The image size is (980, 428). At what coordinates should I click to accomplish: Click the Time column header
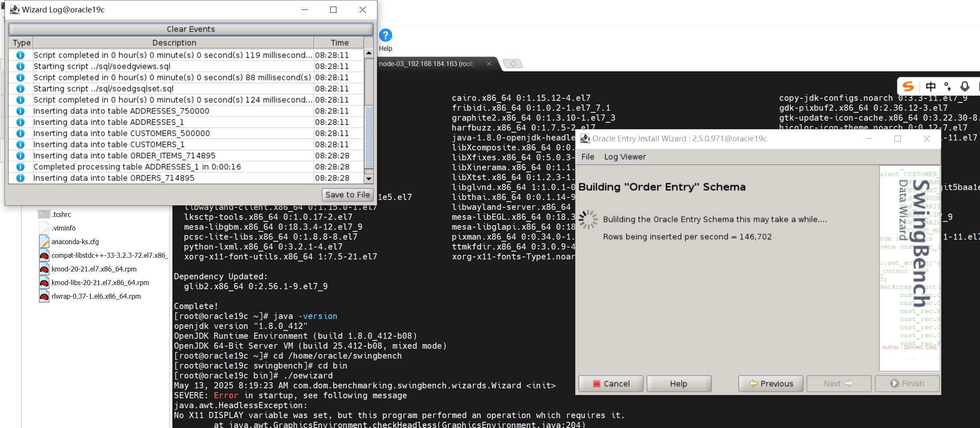coord(339,43)
